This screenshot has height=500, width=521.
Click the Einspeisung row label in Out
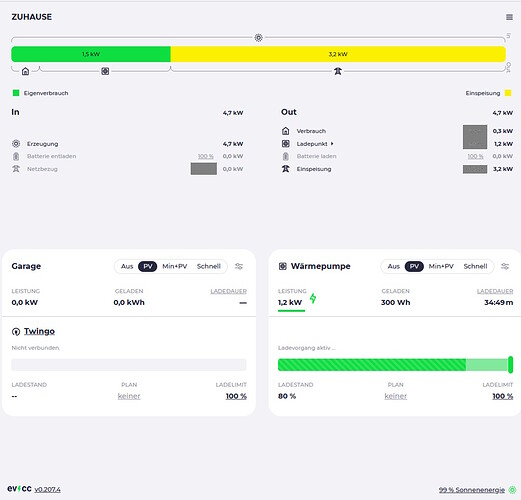pyautogui.click(x=314, y=169)
